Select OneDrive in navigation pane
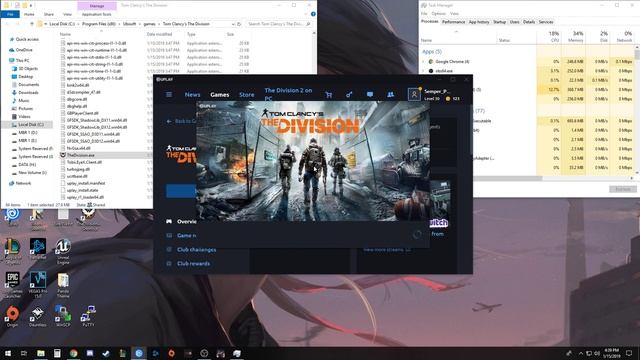 (24, 50)
